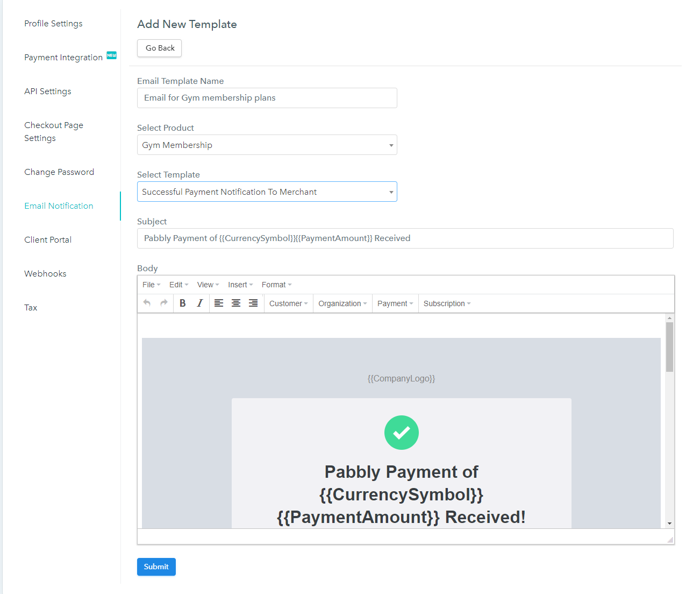Click the Undo arrow in editor toolbar
The height and width of the screenshot is (594, 700).
(147, 303)
